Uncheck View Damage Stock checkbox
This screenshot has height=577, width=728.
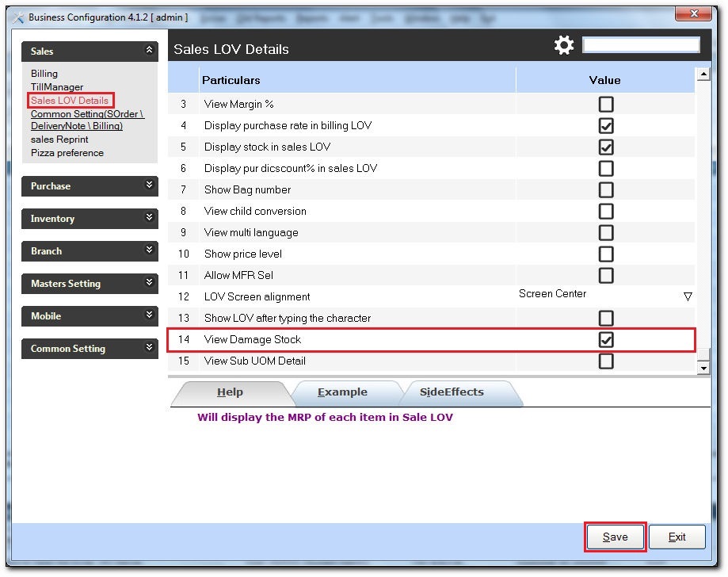(606, 339)
